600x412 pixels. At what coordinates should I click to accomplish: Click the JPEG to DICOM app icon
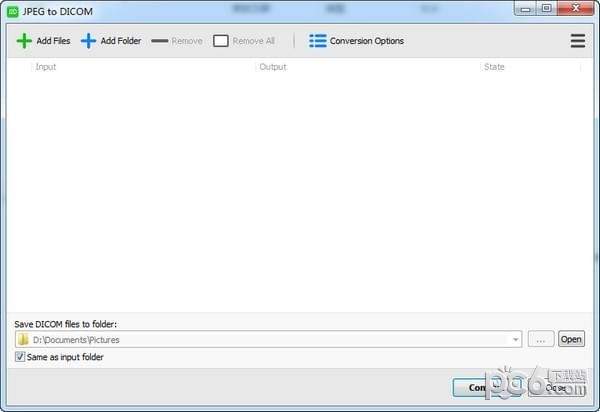point(13,11)
